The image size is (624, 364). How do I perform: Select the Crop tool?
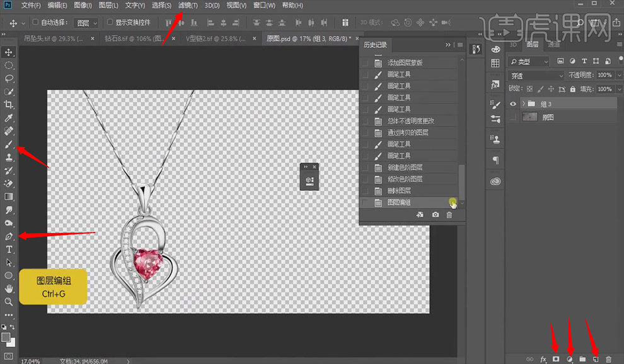(8, 105)
